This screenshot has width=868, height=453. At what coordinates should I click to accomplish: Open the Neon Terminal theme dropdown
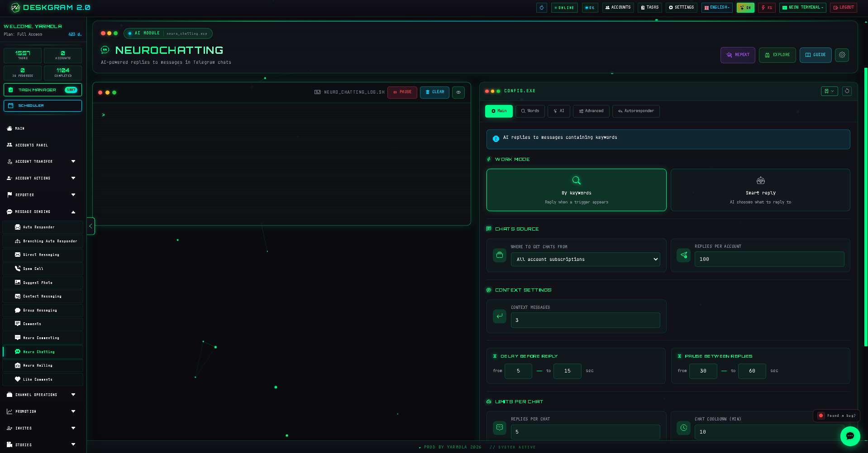click(802, 8)
